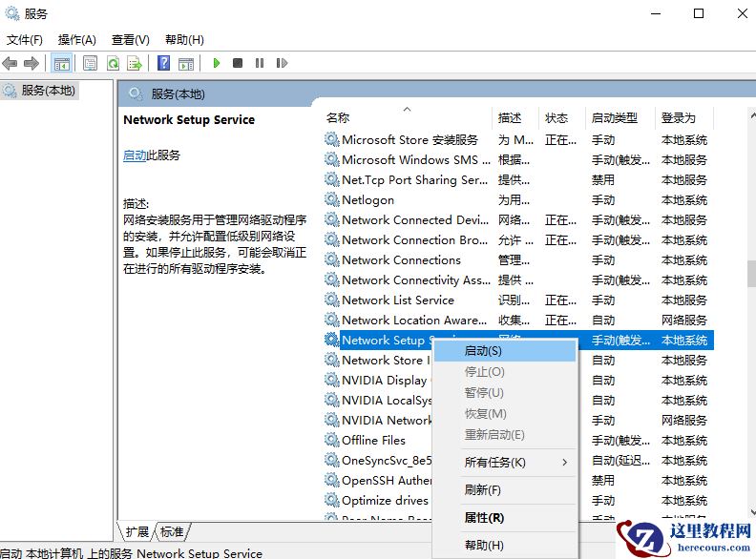Screen dimensions: 756x559
Task: Choose 属性(R) in context menu
Action: [504, 518]
